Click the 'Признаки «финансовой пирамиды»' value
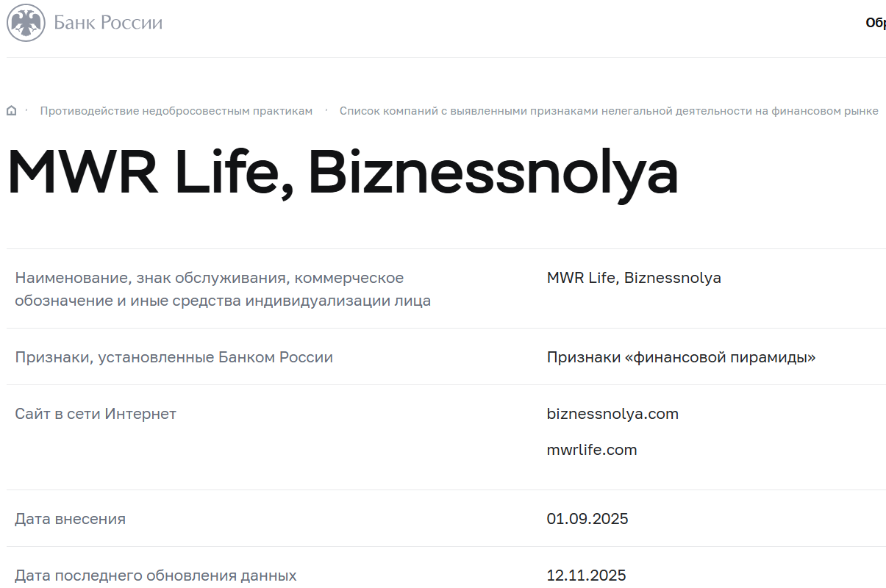The height and width of the screenshot is (588, 886). (681, 357)
